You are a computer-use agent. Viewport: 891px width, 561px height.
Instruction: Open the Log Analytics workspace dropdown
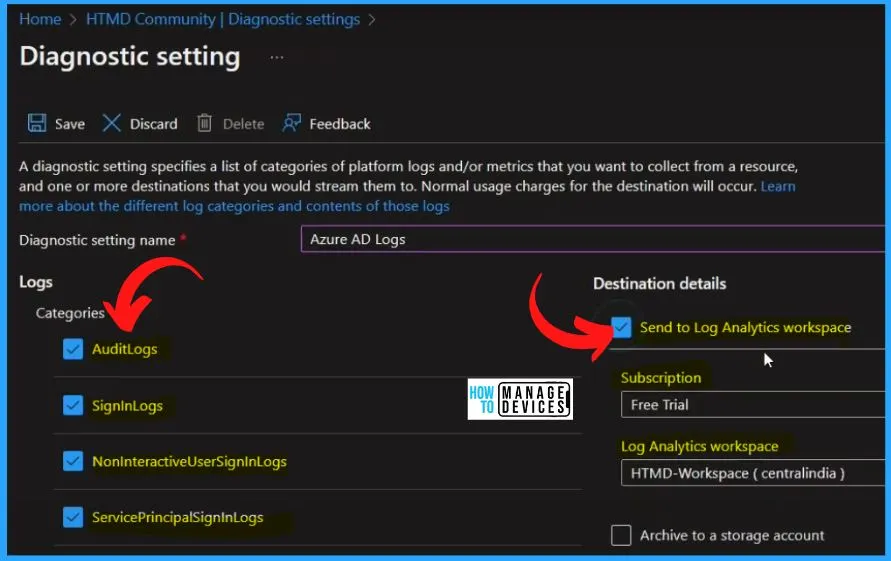[x=753, y=473]
